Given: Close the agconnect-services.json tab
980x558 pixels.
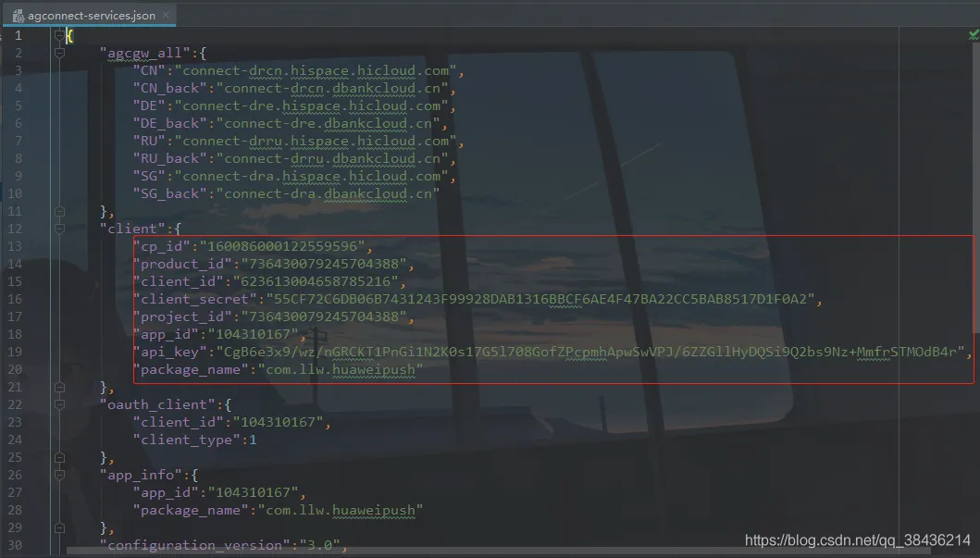Looking at the screenshot, I should point(166,15).
